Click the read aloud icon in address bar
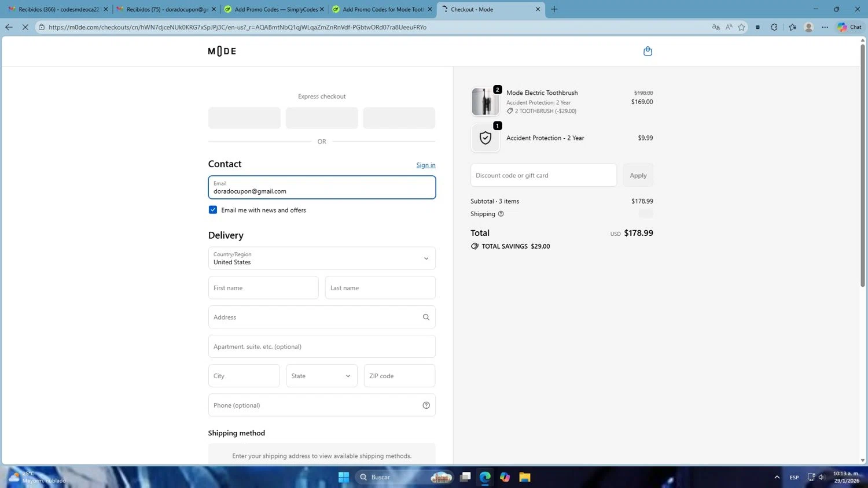Screen dimensions: 868x488 pyautogui.click(x=729, y=27)
